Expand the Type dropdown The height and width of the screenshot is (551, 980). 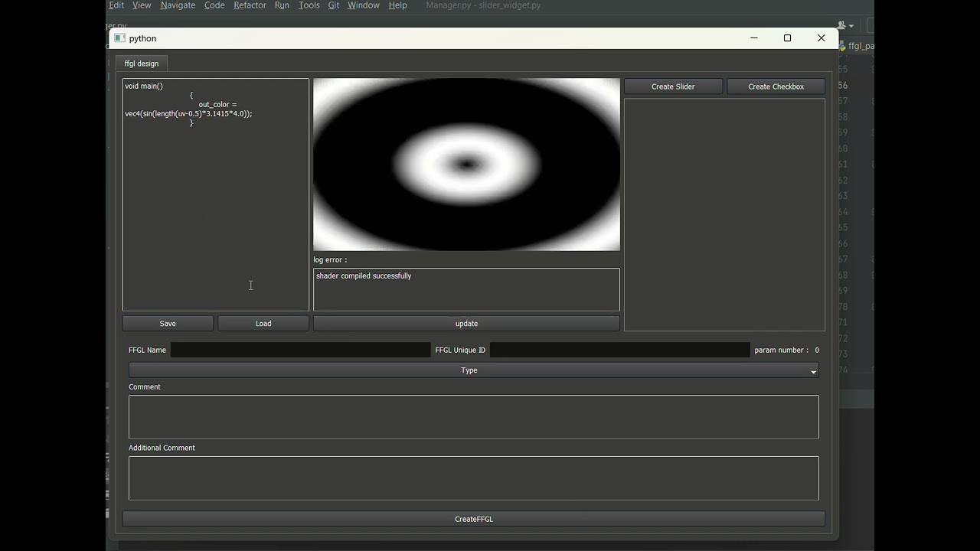point(473,370)
